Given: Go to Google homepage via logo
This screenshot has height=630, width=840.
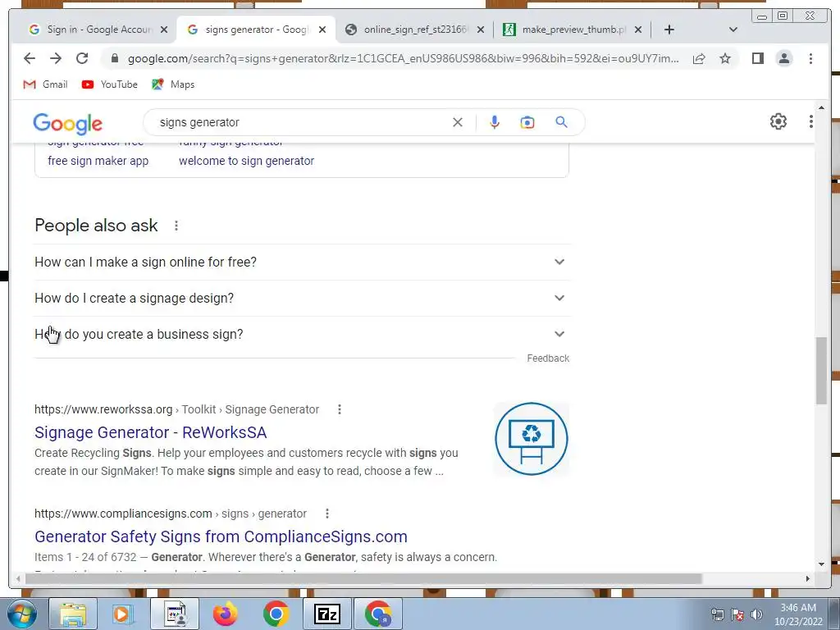Looking at the screenshot, I should click(x=67, y=124).
